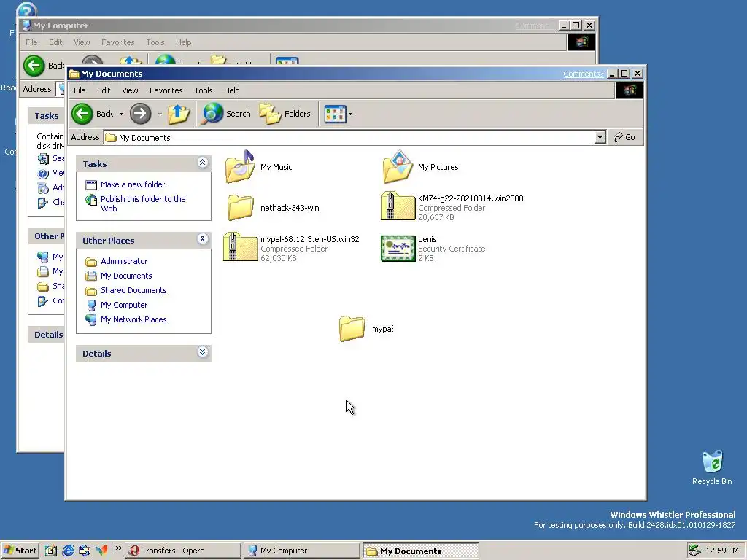Viewport: 747px width, 560px height.
Task: Open the Edit menu in My Documents
Action: click(x=104, y=90)
